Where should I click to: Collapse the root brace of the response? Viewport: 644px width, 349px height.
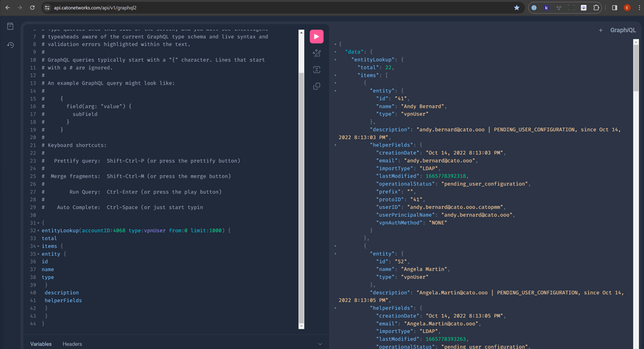point(335,44)
